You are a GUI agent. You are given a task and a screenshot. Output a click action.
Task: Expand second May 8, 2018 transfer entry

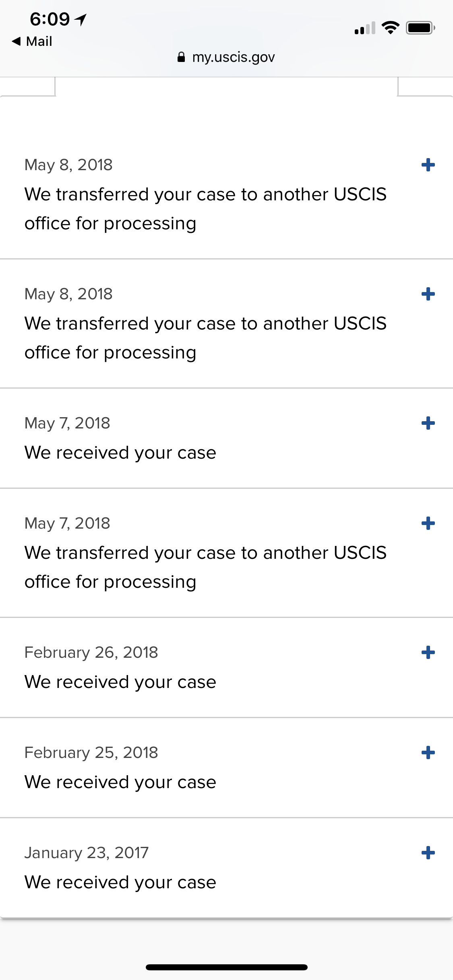[428, 294]
